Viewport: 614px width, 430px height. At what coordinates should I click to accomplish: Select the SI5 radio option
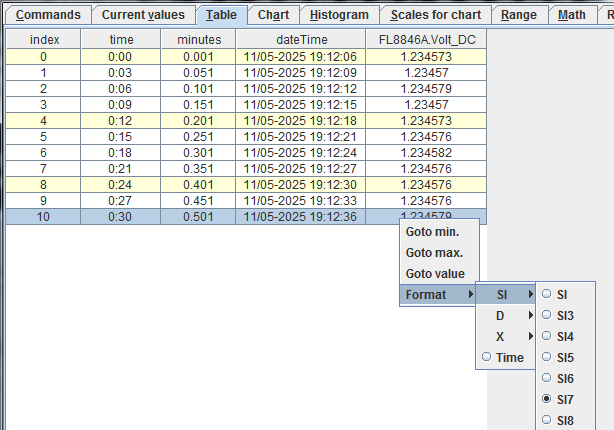564,357
